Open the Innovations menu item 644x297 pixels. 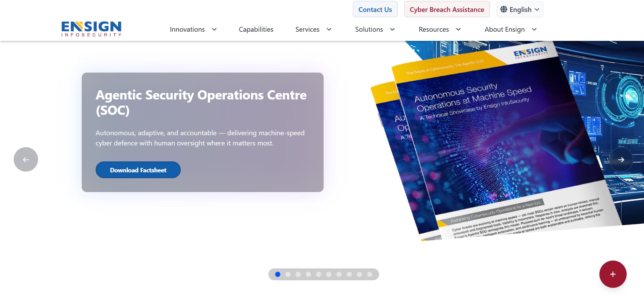(x=187, y=29)
